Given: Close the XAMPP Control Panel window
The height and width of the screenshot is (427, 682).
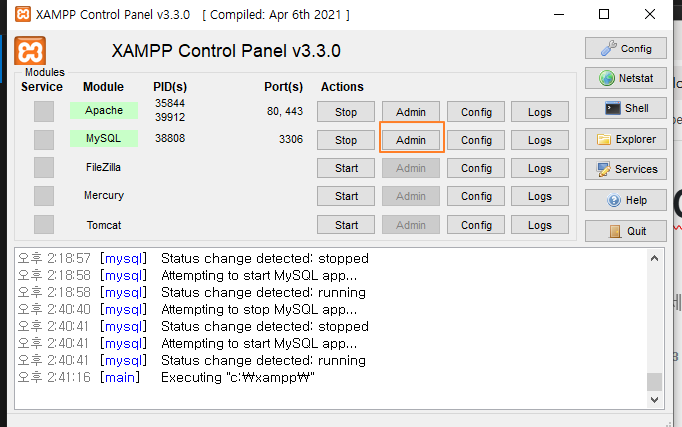Looking at the screenshot, I should [650, 14].
